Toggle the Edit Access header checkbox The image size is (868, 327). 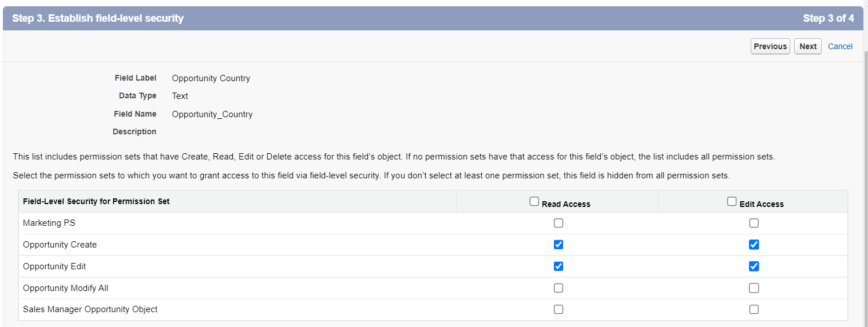pyautogui.click(x=732, y=201)
